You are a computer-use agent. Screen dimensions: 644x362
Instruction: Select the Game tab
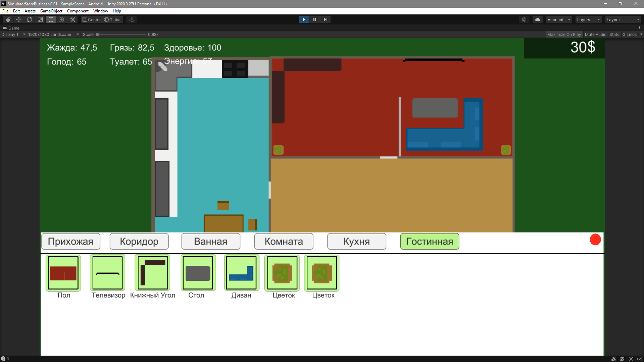click(11, 28)
